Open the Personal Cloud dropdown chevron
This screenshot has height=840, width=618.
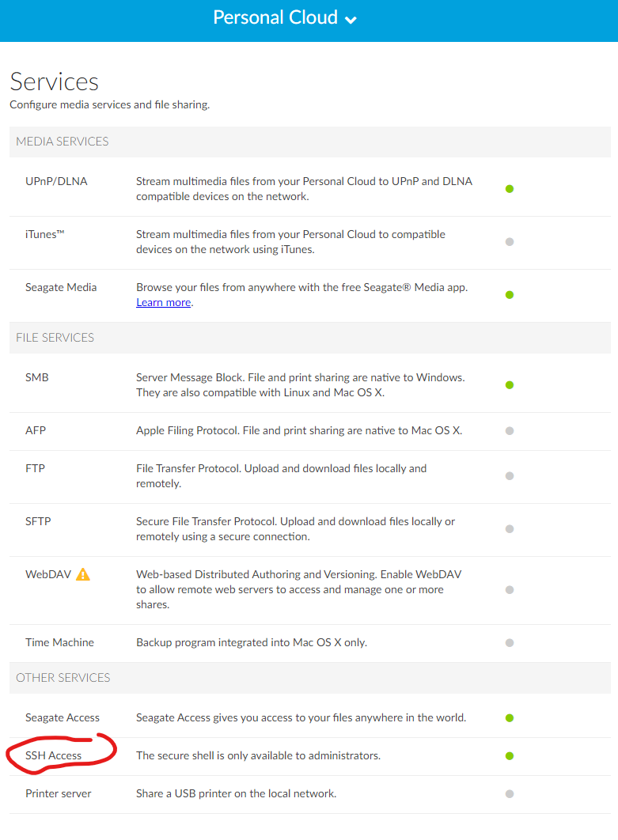tap(351, 20)
